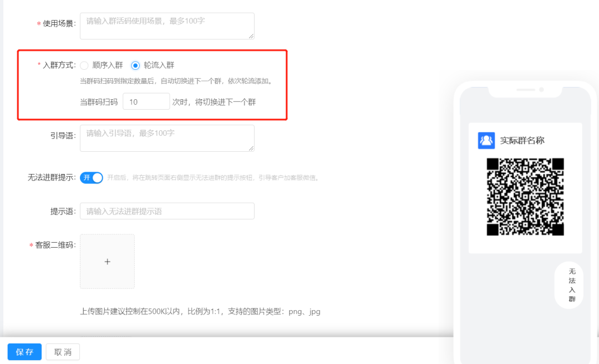
Task: Click the 使用场景 text area
Action: (x=167, y=26)
